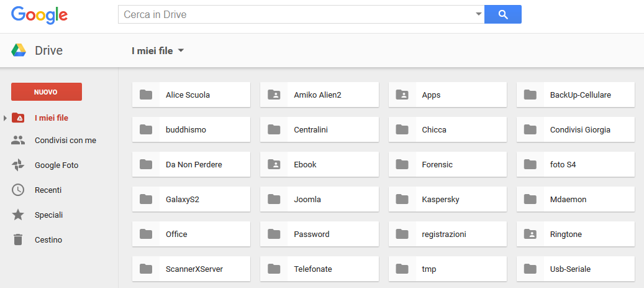This screenshot has height=288, width=644.
Task: Click the Cestino trash icon
Action: click(18, 239)
